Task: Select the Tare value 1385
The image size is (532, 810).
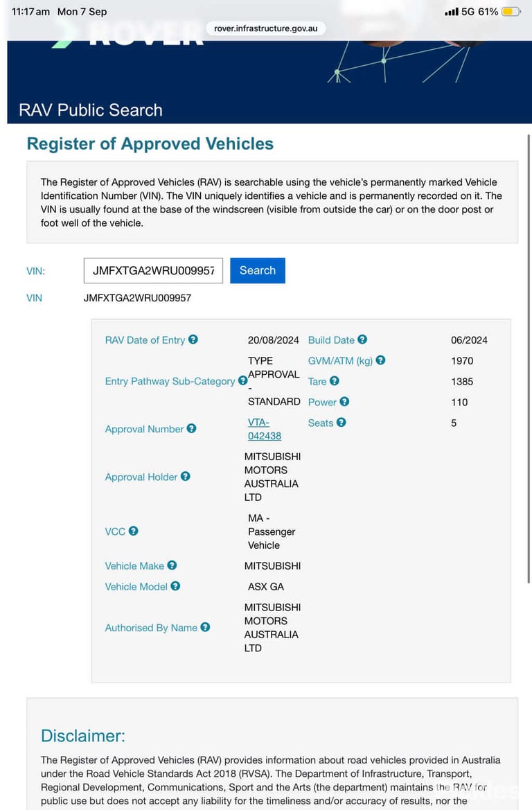Action: click(462, 381)
